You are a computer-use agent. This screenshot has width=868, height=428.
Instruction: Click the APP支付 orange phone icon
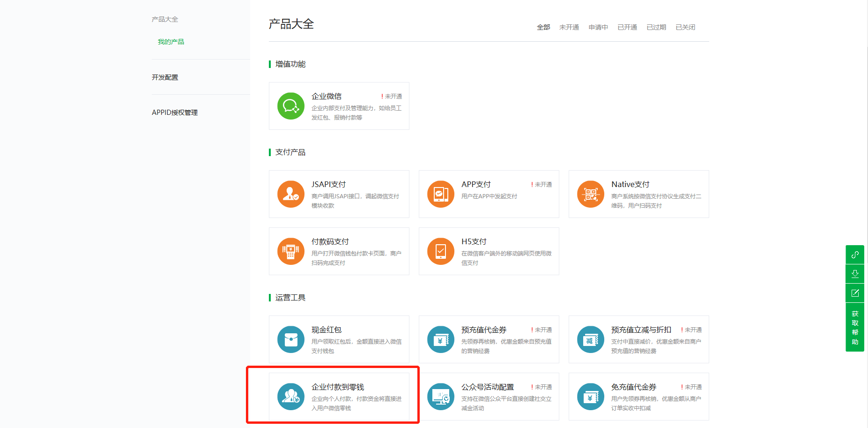pos(441,194)
